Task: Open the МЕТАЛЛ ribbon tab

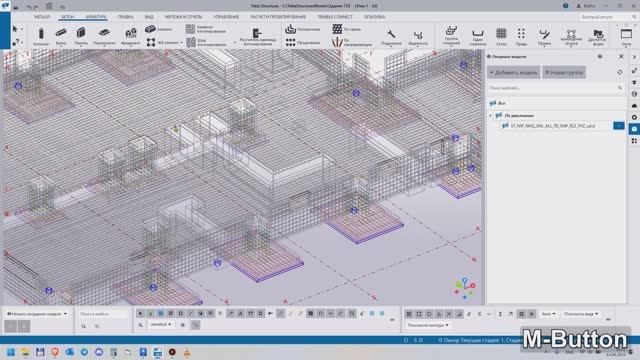Action: pyautogui.click(x=42, y=17)
